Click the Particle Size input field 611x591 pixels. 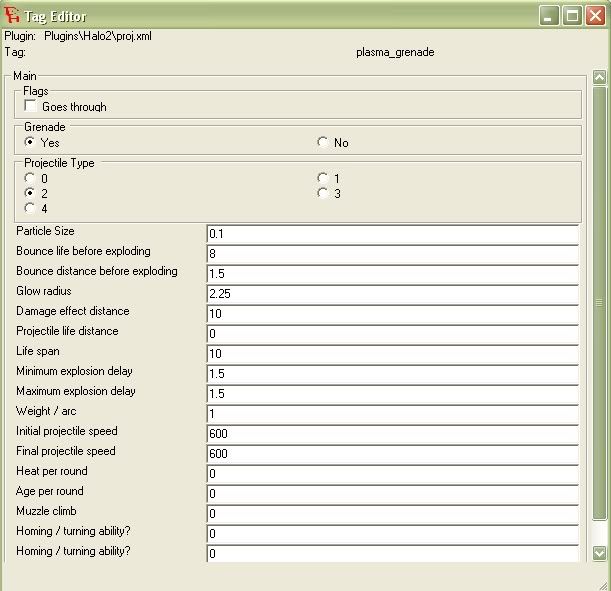[393, 234]
